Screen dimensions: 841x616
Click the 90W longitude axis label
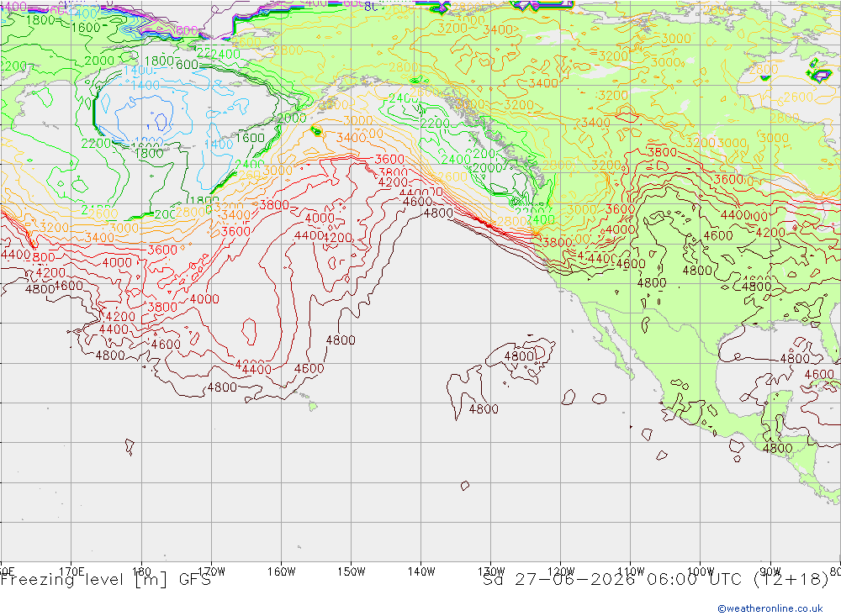[x=770, y=571]
